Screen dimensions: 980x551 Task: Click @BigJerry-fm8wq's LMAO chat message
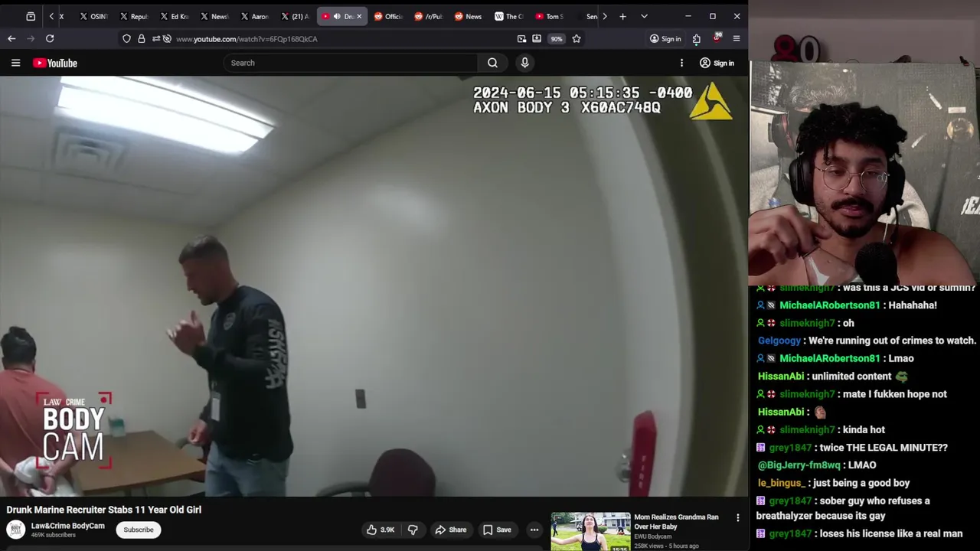[817, 465]
